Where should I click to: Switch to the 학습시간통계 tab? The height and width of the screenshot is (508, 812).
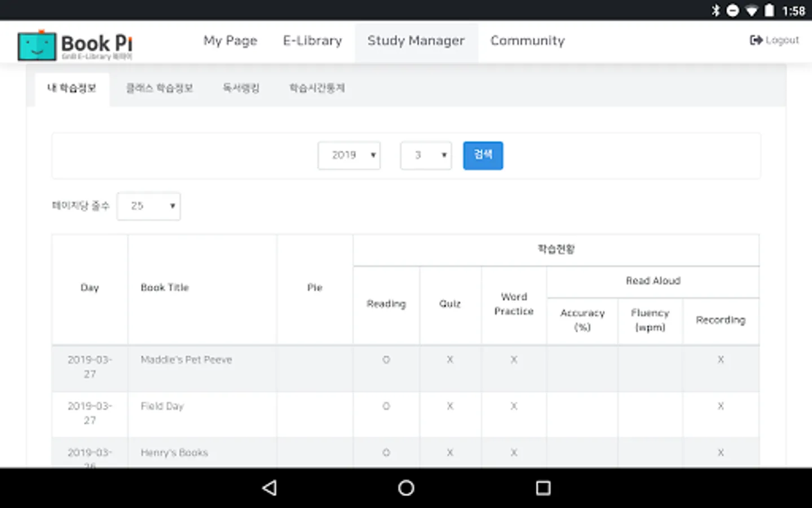click(x=317, y=88)
